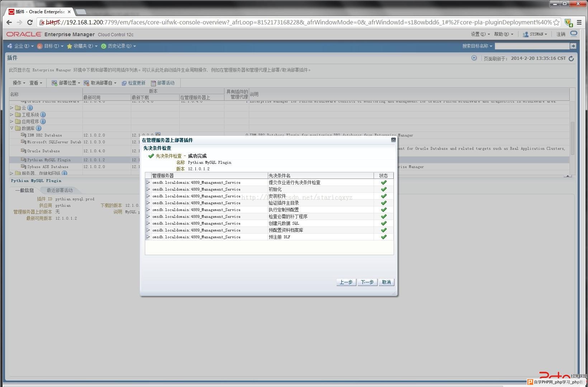Click the 检查必需的补丁程序 row text
Screen dimensions: 588x387
click(x=288, y=216)
